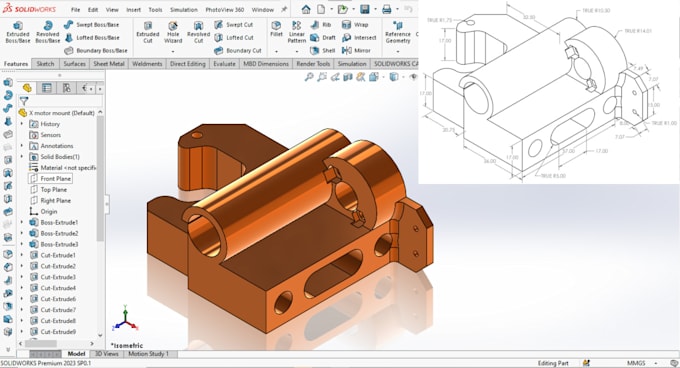Select the Shell tool
Image resolution: width=680 pixels, height=368 pixels.
(x=323, y=51)
